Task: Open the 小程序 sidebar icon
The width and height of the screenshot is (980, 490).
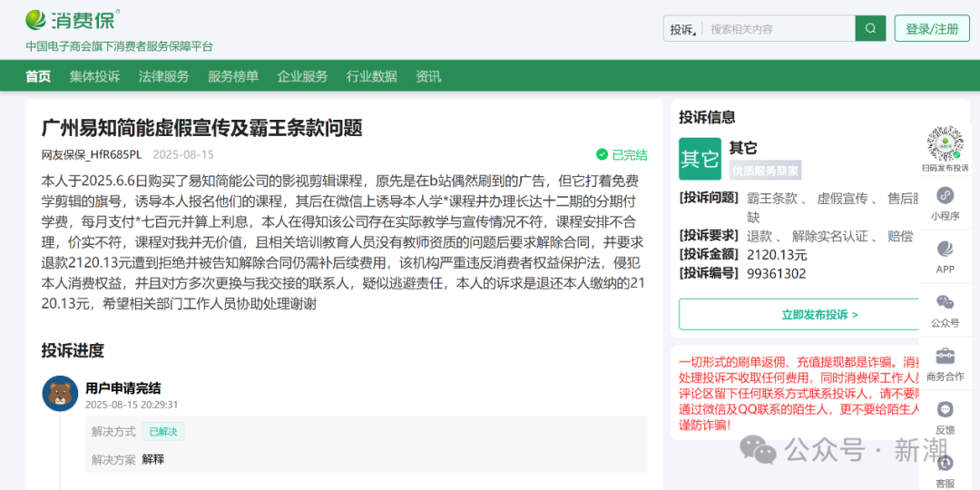Action: [x=945, y=196]
